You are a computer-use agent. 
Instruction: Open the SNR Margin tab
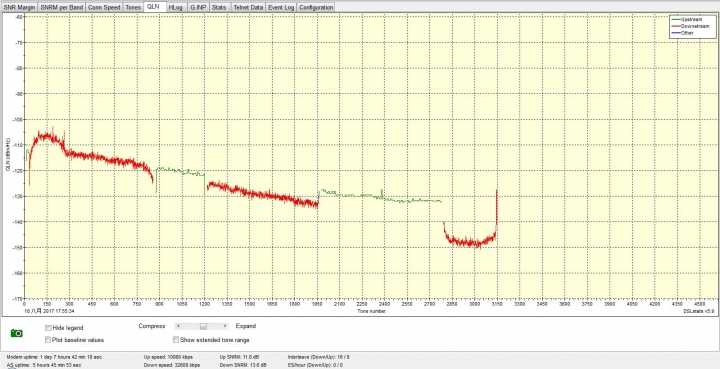coord(19,7)
